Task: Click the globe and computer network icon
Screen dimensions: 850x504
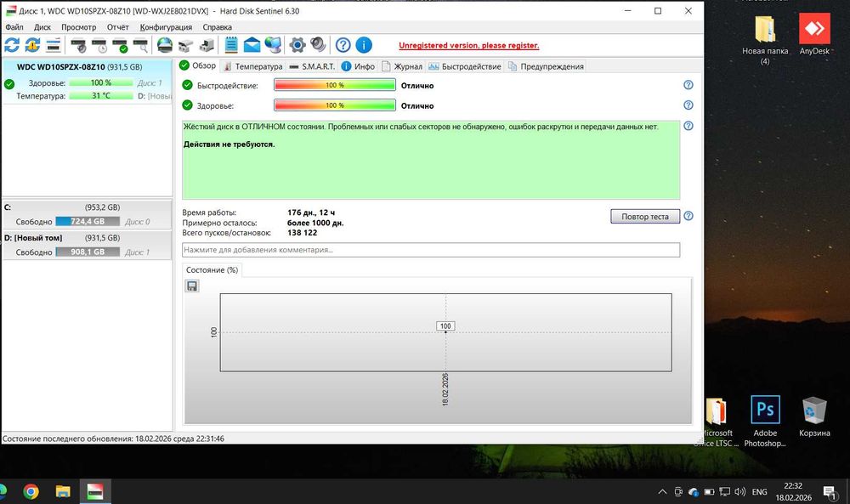Action: click(x=273, y=45)
